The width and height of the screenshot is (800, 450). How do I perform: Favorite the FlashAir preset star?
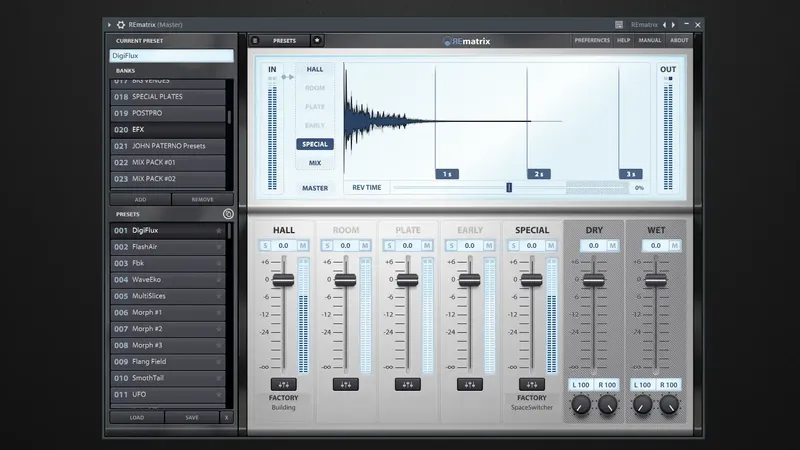pos(219,247)
